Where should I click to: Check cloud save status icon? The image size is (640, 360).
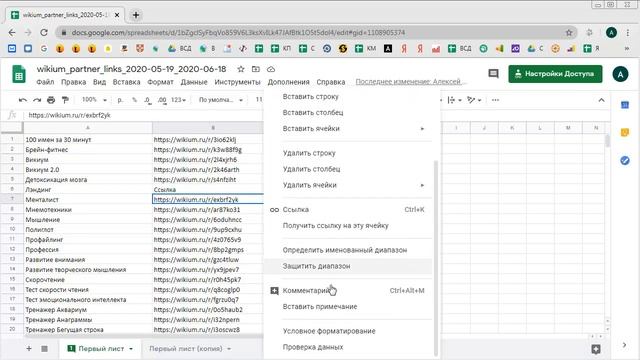coord(271,69)
